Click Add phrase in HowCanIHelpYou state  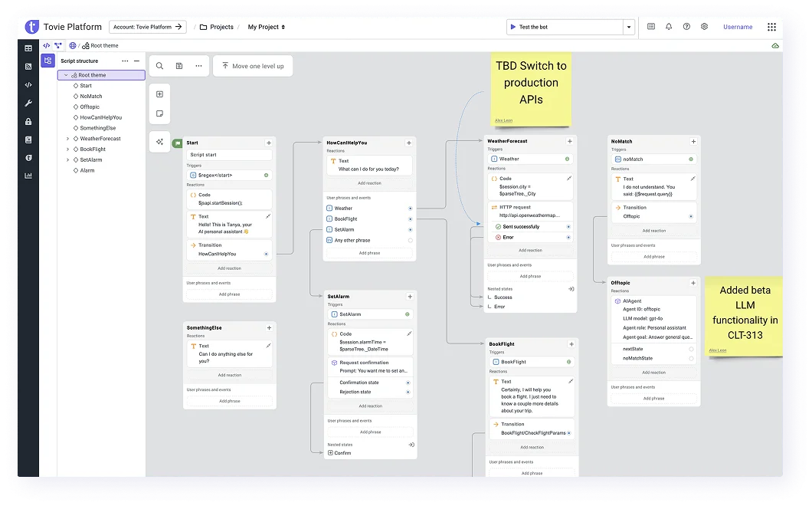370,253
